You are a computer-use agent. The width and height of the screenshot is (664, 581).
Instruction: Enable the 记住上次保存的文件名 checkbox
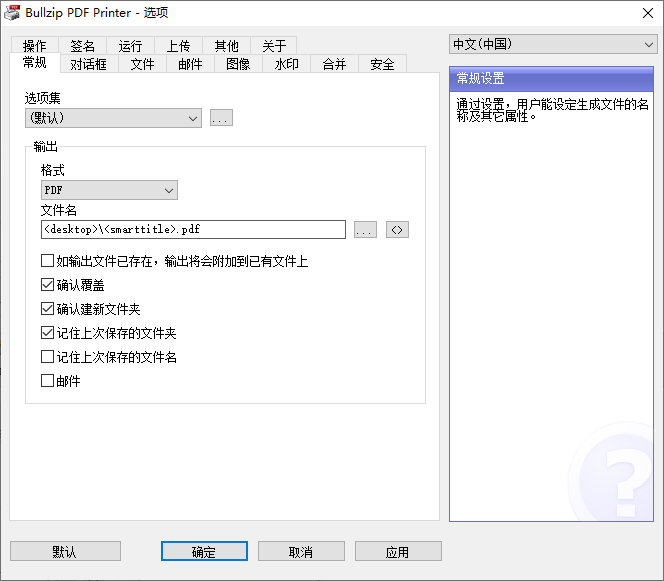pos(47,357)
